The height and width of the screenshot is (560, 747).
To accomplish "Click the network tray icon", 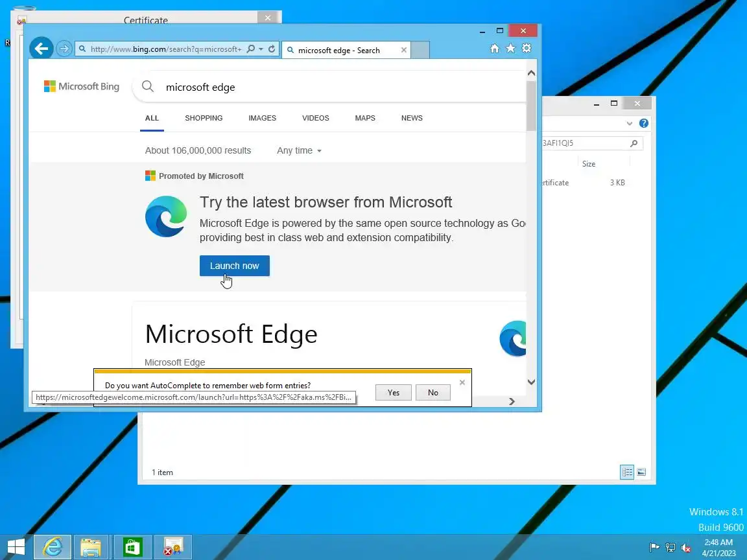I will (x=670, y=548).
